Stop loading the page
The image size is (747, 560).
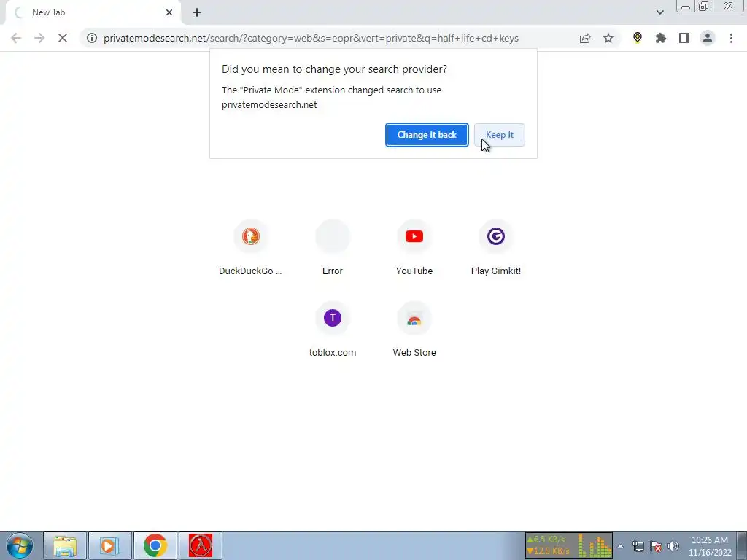[63, 38]
